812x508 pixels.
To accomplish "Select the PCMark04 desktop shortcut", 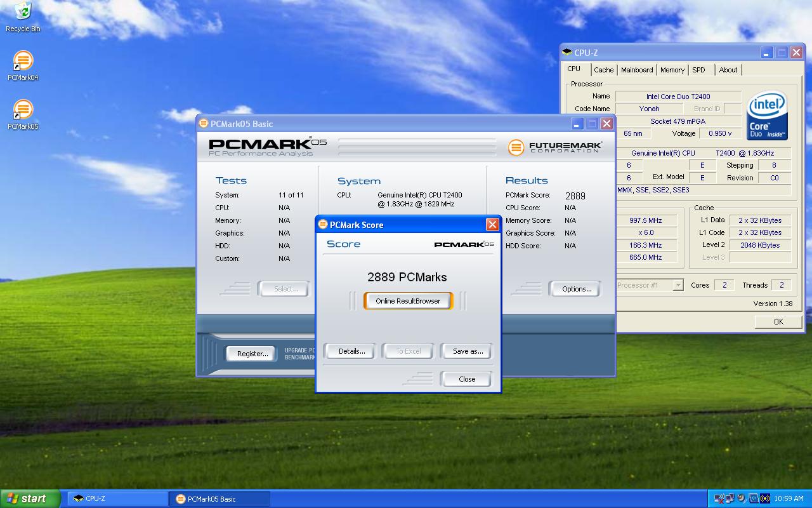I will pos(23,66).
